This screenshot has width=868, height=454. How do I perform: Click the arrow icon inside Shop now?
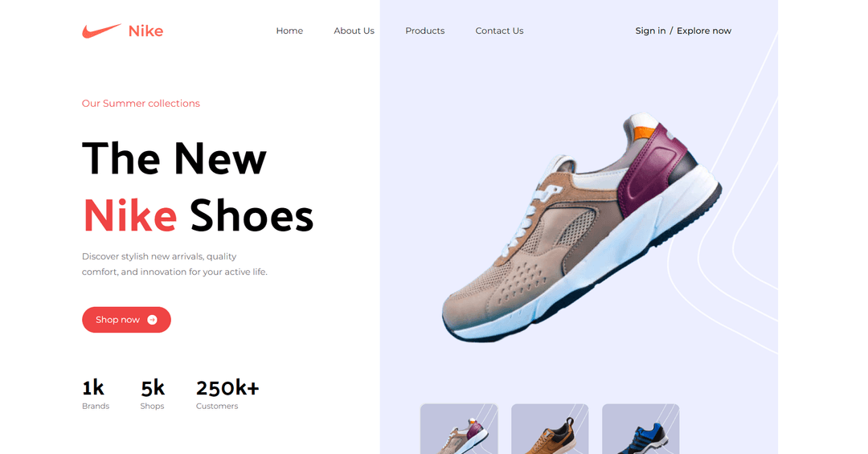(152, 320)
